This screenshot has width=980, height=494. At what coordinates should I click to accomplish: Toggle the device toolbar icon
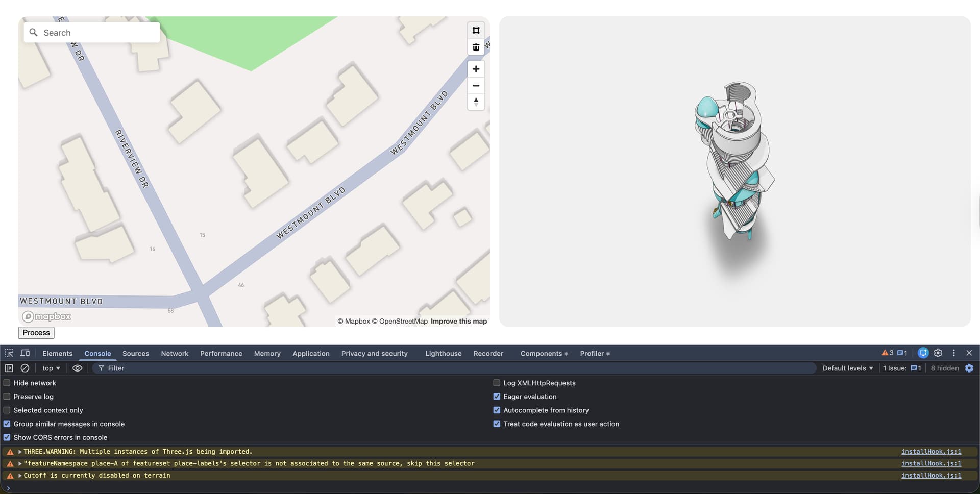point(25,353)
